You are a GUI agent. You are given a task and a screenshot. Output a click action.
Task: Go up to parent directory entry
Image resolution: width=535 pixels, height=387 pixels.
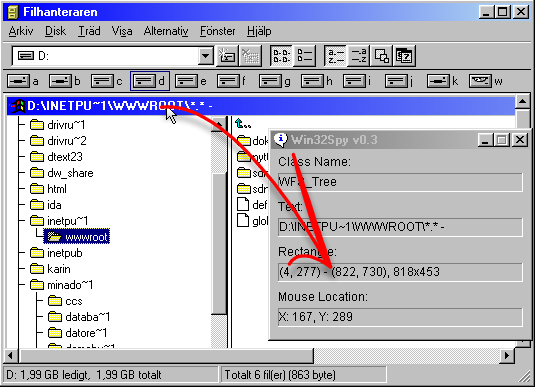(243, 124)
